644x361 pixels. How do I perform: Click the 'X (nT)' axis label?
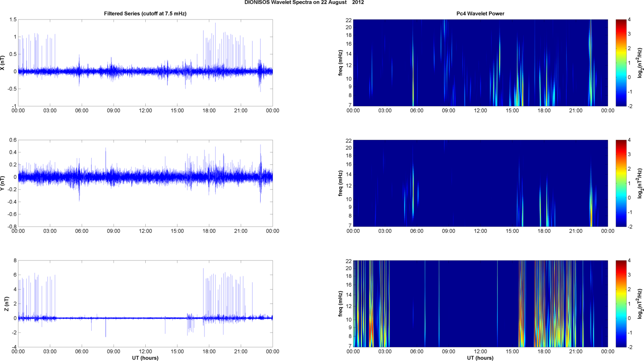(3, 63)
